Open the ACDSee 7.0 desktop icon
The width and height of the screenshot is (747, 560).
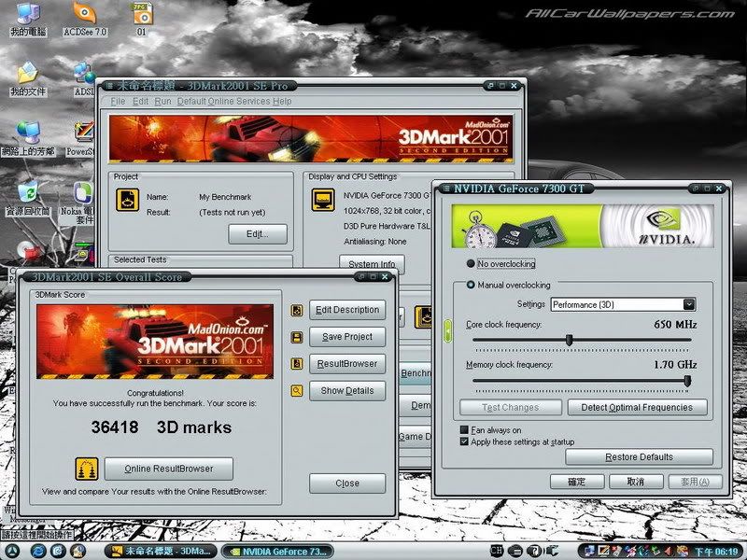tap(85, 14)
